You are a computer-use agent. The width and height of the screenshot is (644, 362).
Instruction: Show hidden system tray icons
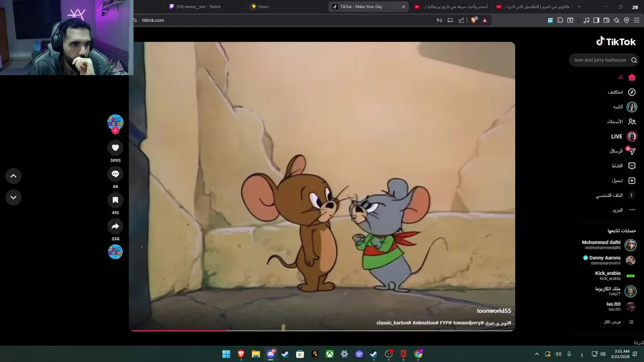[537, 354]
